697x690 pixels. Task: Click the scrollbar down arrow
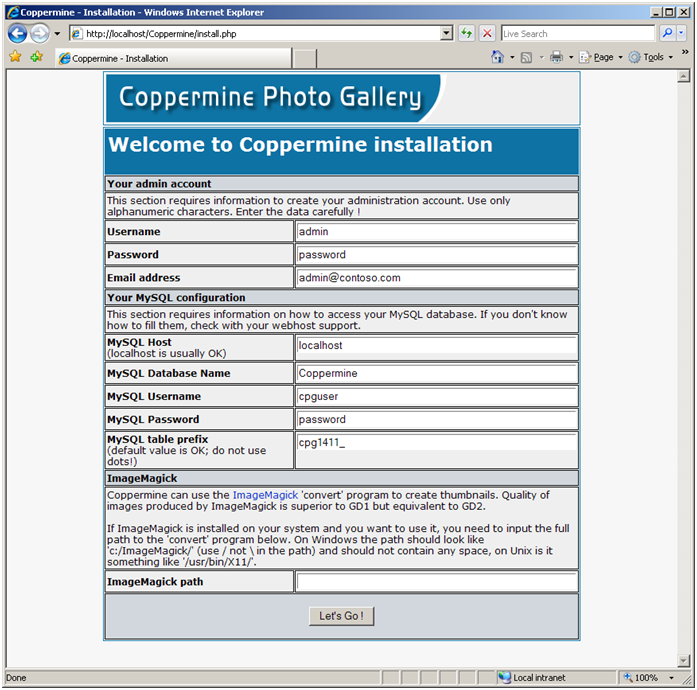pos(684,661)
